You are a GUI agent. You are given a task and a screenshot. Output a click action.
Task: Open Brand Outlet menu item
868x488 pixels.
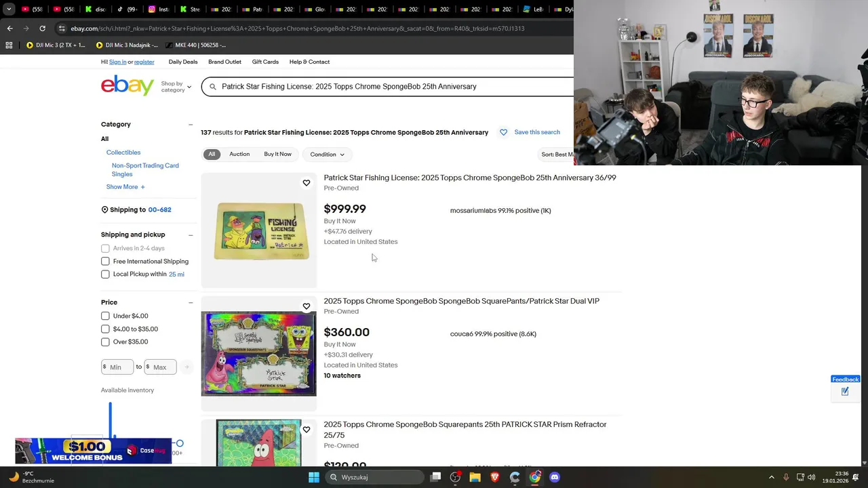pos(224,62)
